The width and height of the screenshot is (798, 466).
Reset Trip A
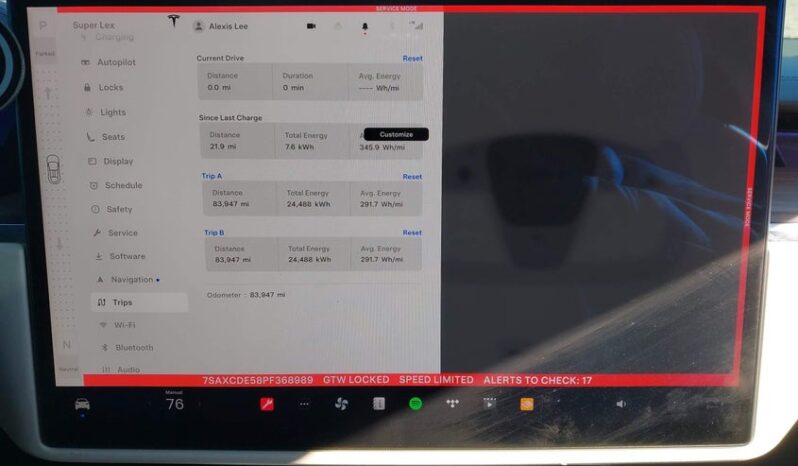tap(412, 177)
